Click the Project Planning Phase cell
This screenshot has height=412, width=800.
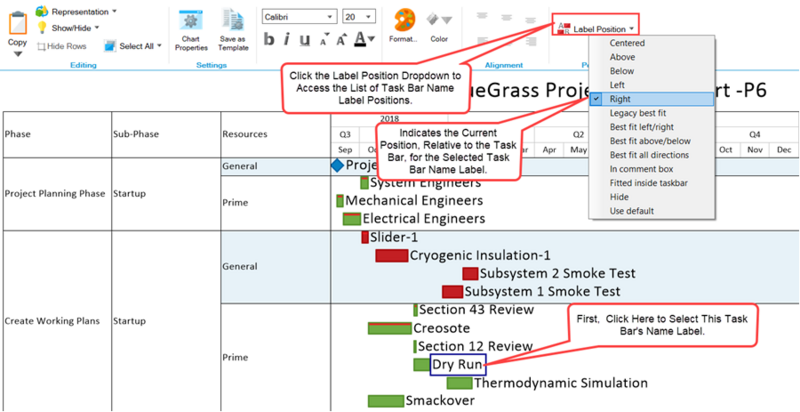[55, 194]
